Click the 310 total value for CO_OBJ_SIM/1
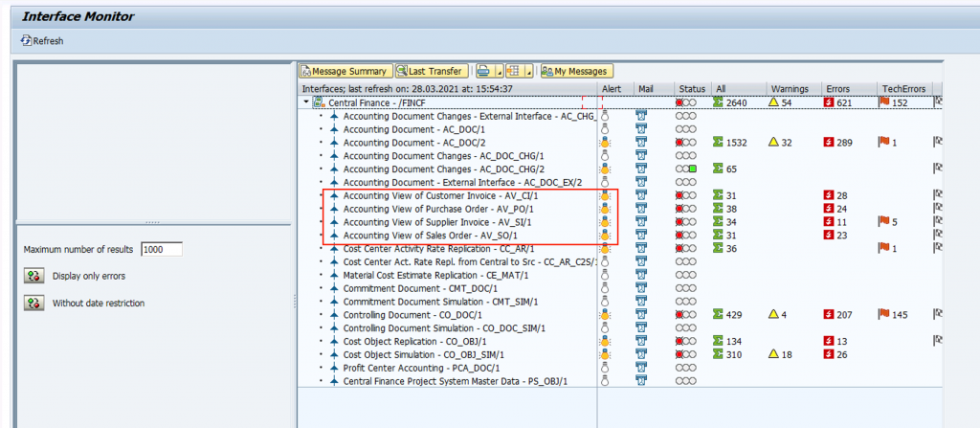 coord(734,354)
